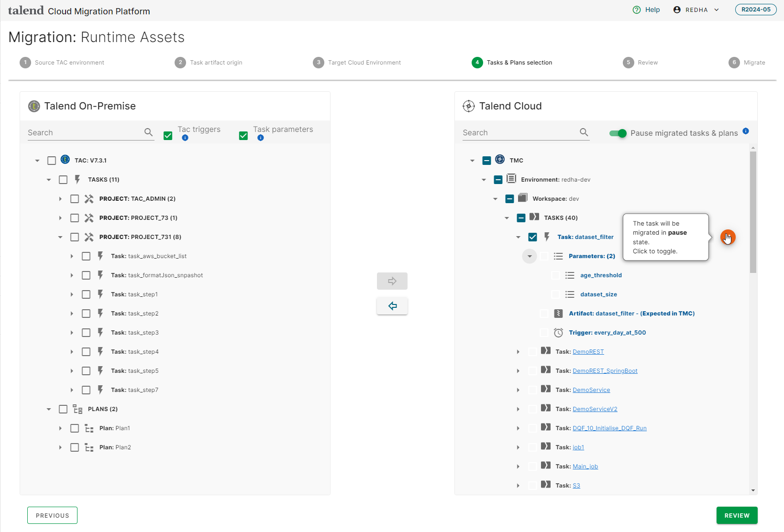Click the Trigger every_day_at_500 clock icon
784x532 pixels.
pos(558,333)
